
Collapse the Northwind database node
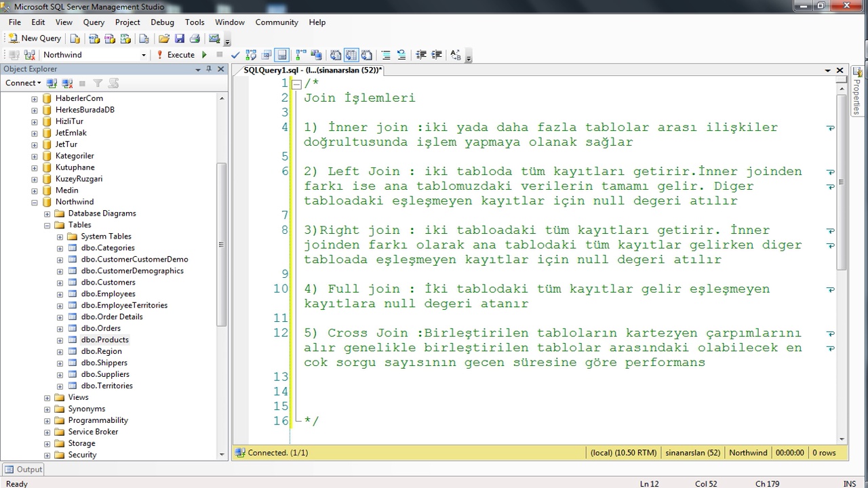coord(35,202)
